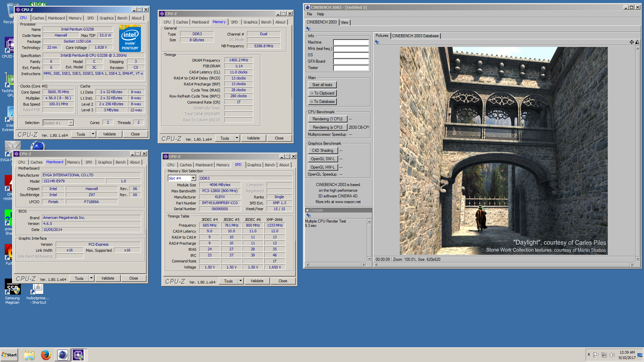Screen dimensions: 644x362
Task: Click the volume speaker tray icon
Action: tap(612, 355)
